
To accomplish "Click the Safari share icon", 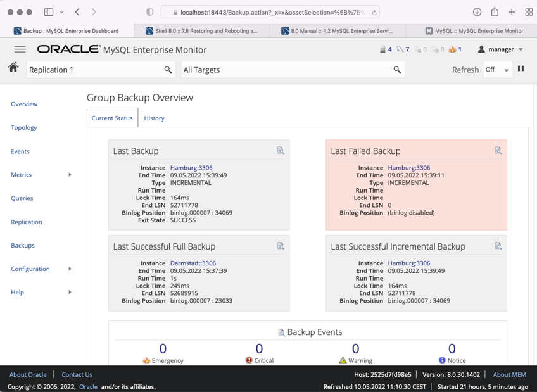I will tap(495, 11).
